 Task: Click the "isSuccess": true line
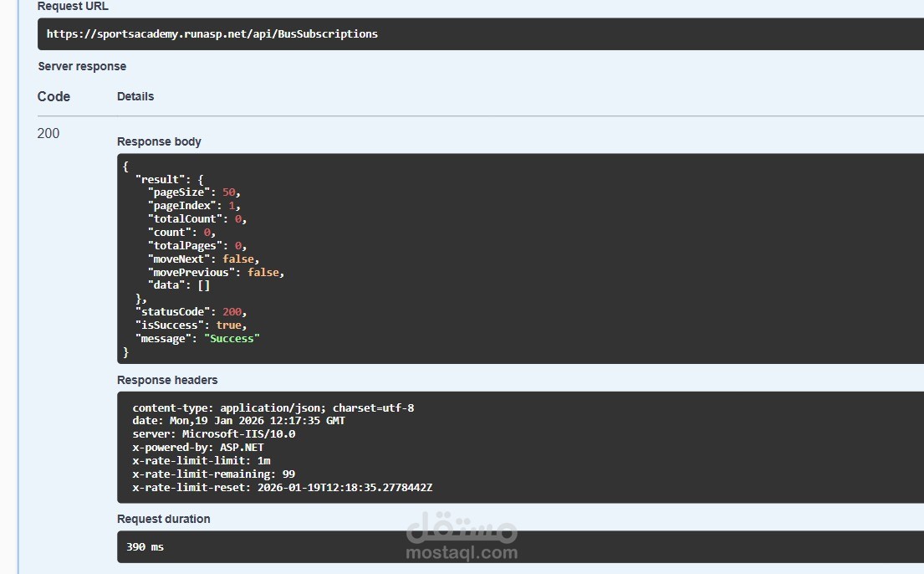click(191, 325)
